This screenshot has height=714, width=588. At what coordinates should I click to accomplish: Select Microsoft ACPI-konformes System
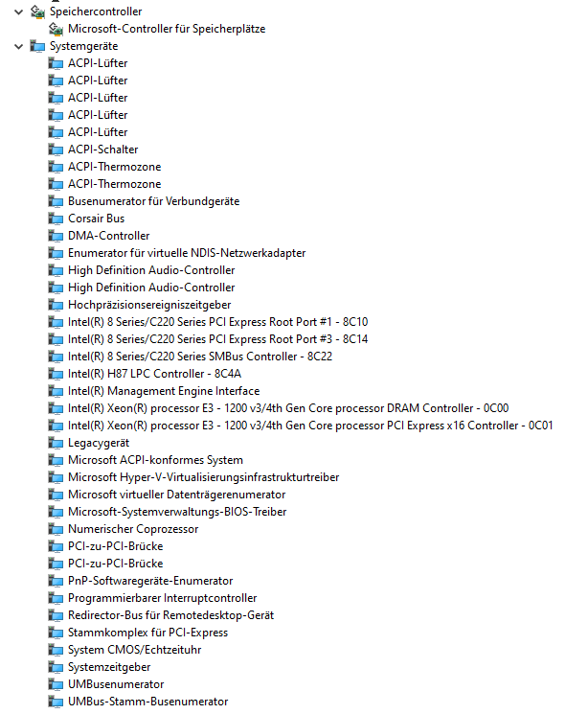point(155,460)
